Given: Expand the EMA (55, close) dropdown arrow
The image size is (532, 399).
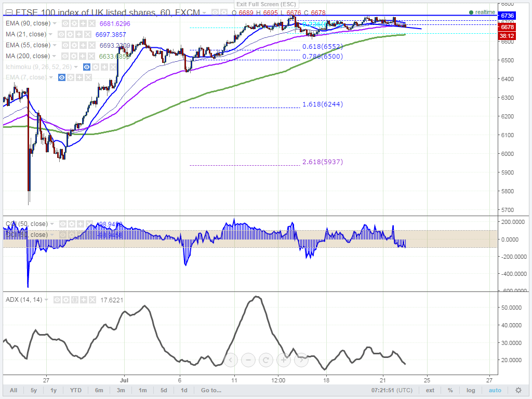Looking at the screenshot, I should coord(55,45).
